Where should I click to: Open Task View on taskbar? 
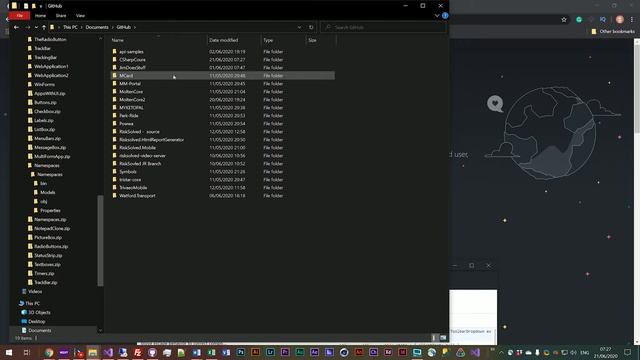27,352
